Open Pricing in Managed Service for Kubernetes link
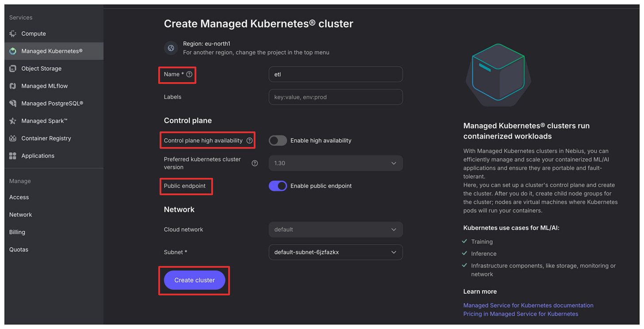The image size is (644, 329). [521, 314]
